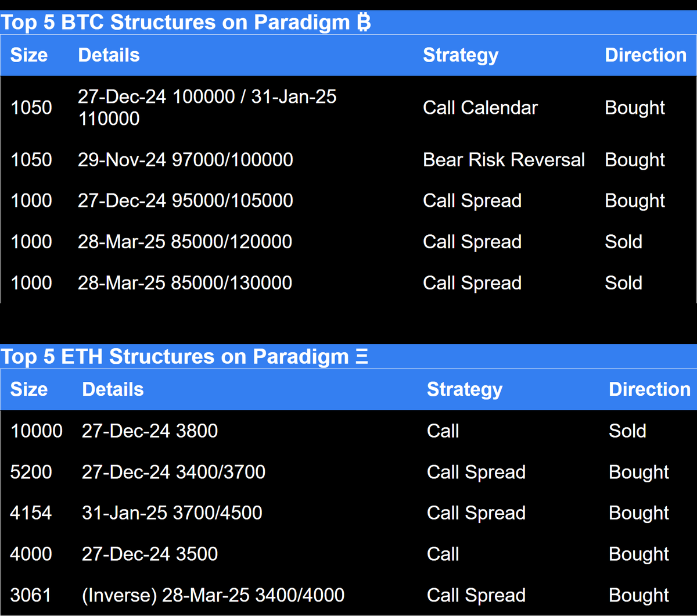The image size is (697, 616).
Task: Click the Direction header in ETH table
Action: pyautogui.click(x=650, y=389)
